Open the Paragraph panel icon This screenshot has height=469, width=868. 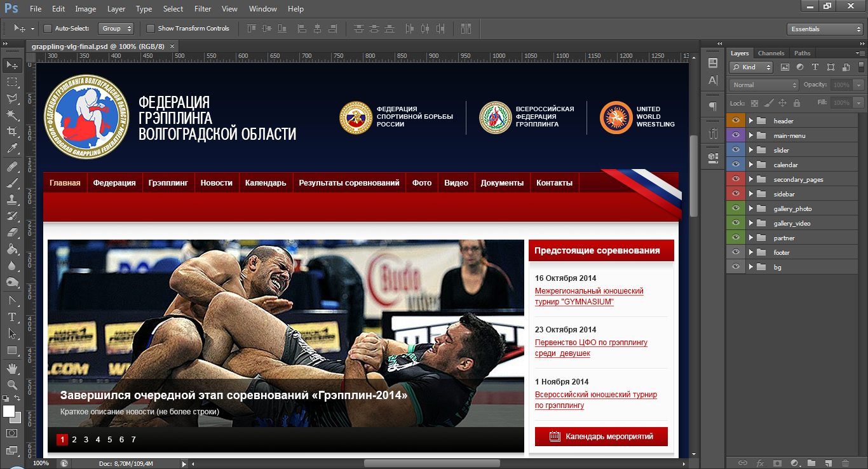[x=713, y=107]
